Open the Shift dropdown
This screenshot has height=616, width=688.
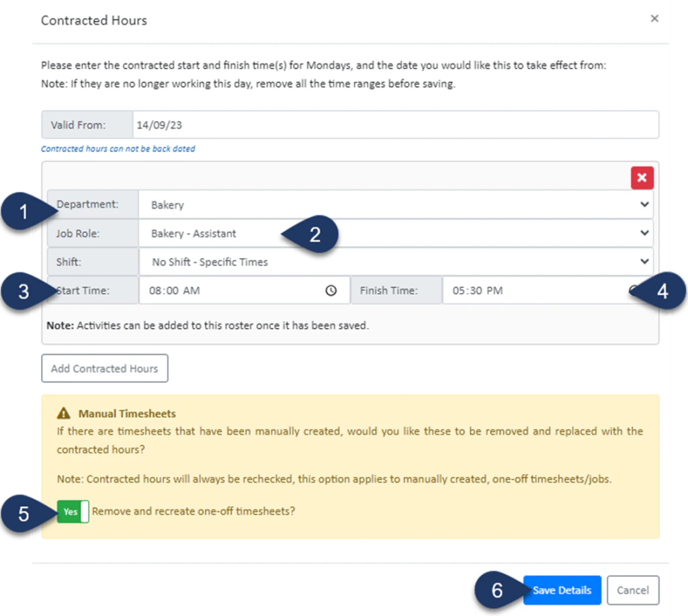[395, 261]
